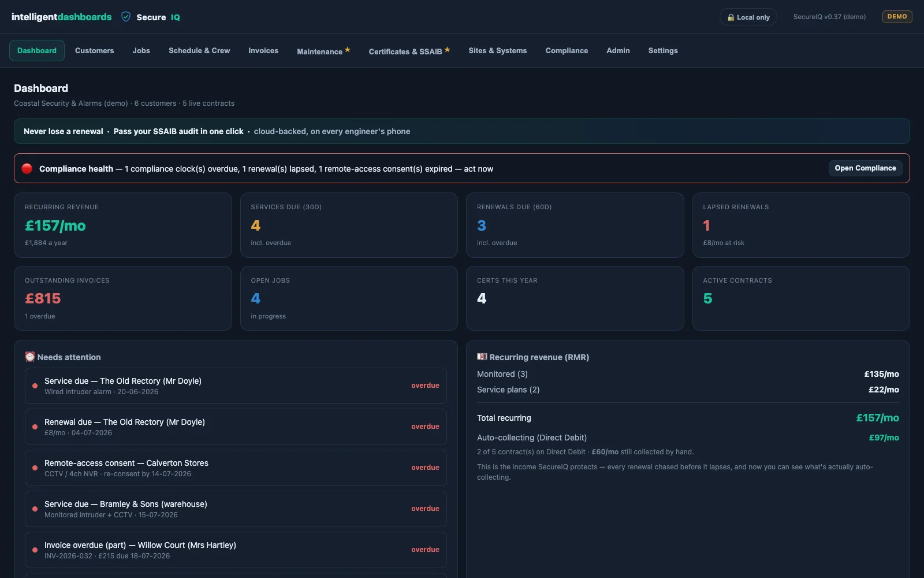Click Pass your SSAIB audit in one click text
The image size is (924, 578).
178,131
